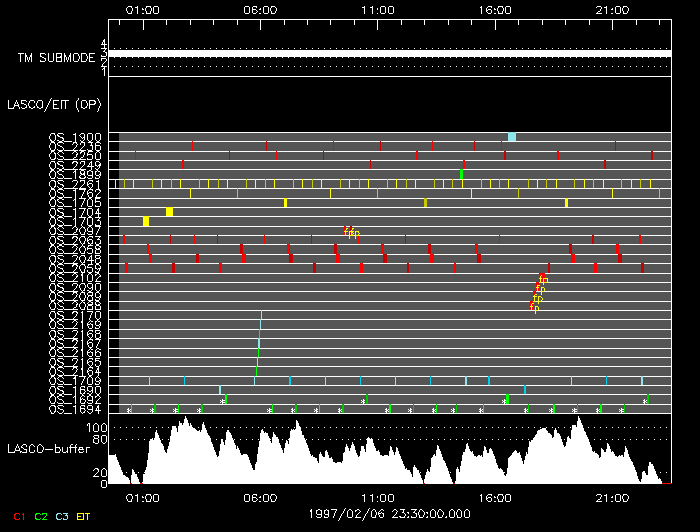Select the OS_2063 row label

pyautogui.click(x=74, y=240)
